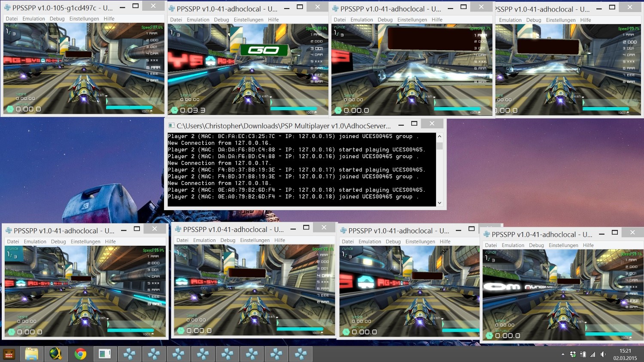Image resolution: width=644 pixels, height=362 pixels.
Task: Open Debug menu in top-right PPSSPP window
Action: (x=534, y=20)
